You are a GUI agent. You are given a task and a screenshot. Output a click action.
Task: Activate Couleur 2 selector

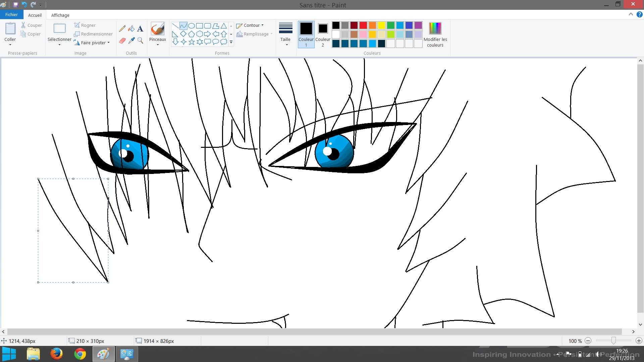point(323,34)
